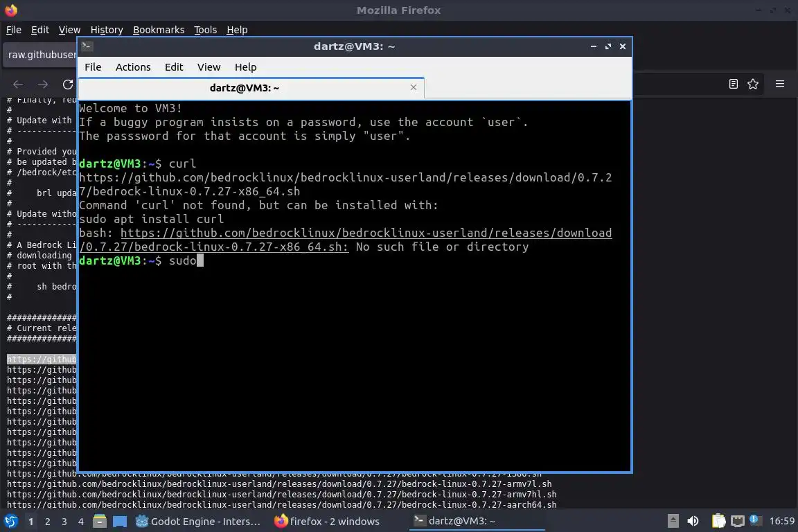Viewport: 798px width, 532px height.
Task: Switch to workspace 1
Action: coord(31,522)
